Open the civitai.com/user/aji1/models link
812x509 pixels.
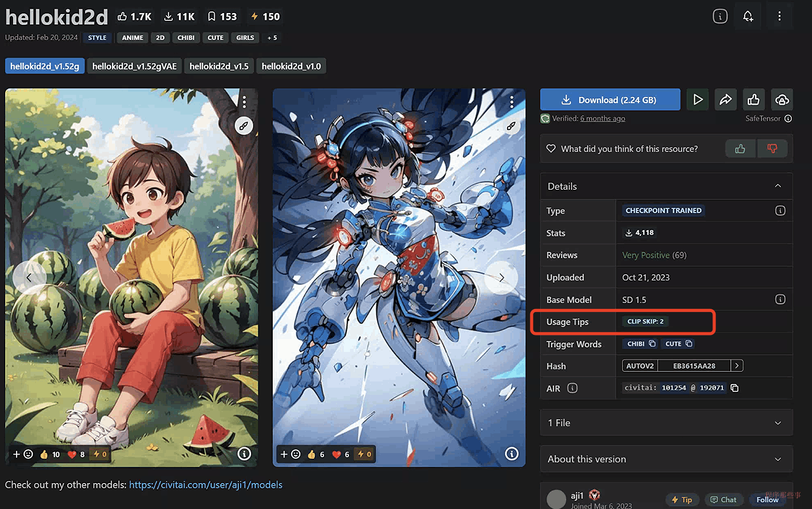click(205, 485)
